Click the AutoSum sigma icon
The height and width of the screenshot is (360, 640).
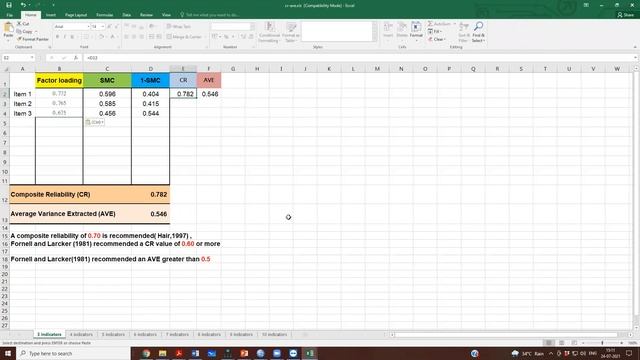[x=430, y=24]
